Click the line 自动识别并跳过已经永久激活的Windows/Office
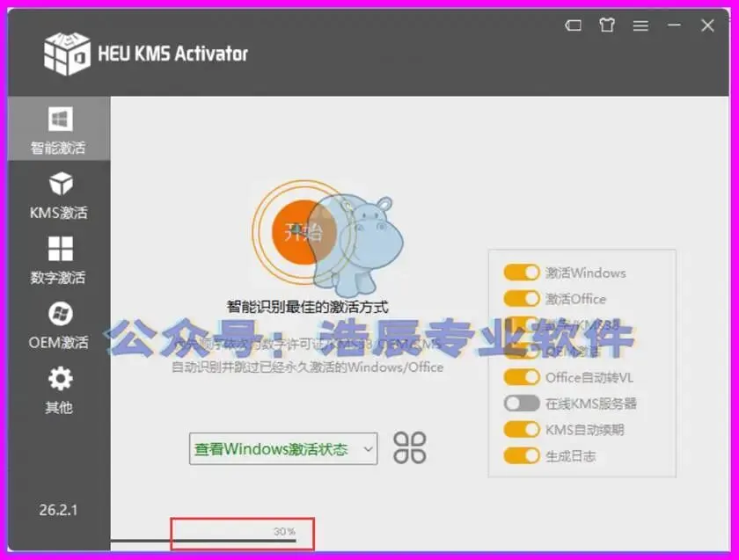 pos(307,367)
